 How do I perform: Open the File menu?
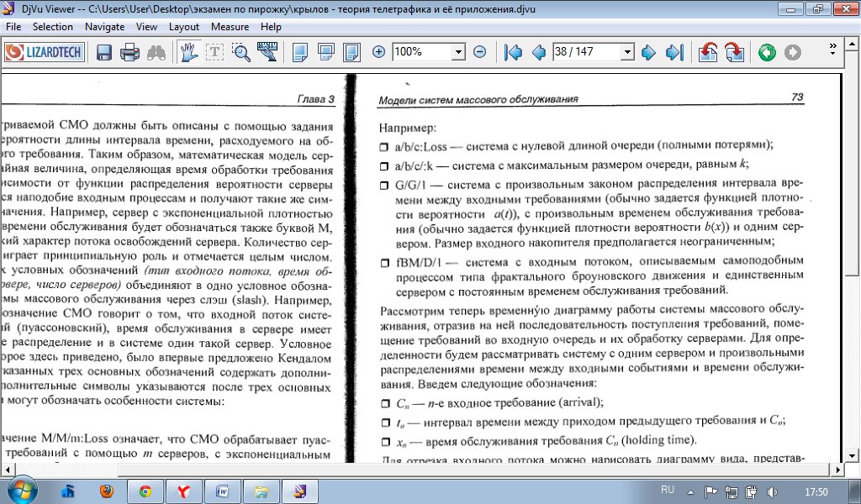coord(13,27)
